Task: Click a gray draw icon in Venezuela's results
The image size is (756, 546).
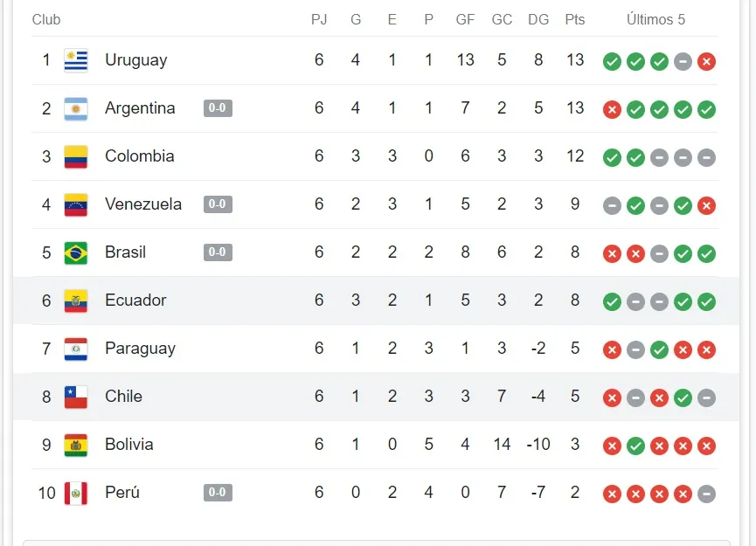Action: click(612, 205)
